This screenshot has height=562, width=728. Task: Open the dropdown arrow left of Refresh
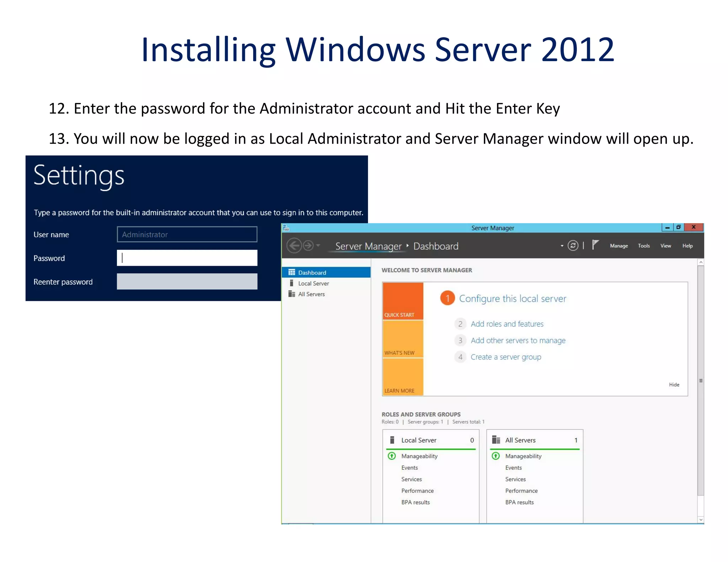tap(562, 246)
